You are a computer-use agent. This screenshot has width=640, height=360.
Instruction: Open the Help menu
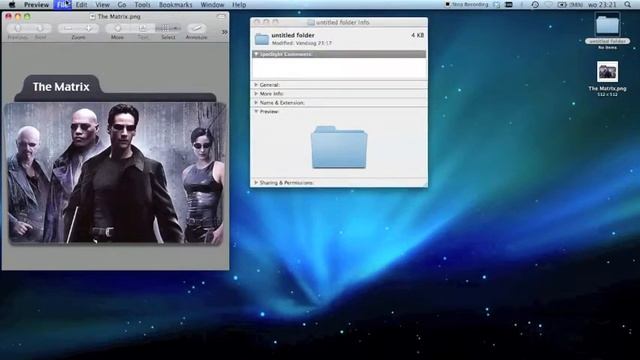tap(239, 5)
